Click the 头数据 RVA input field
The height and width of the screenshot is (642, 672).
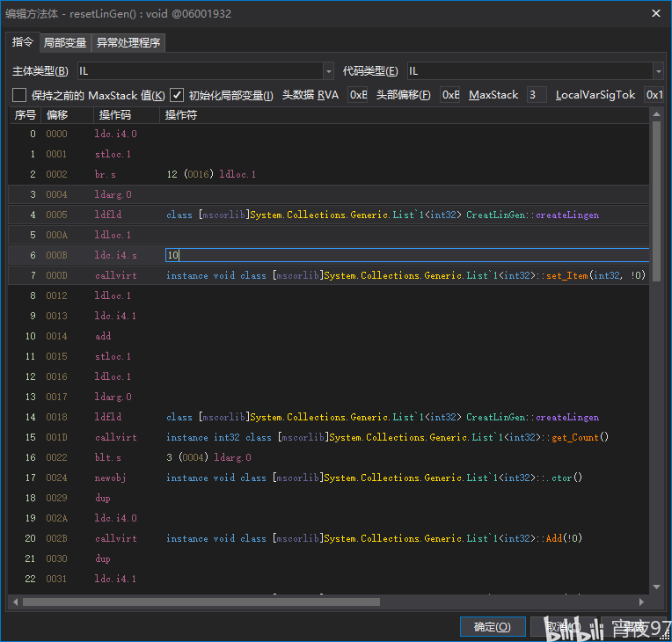coord(358,95)
